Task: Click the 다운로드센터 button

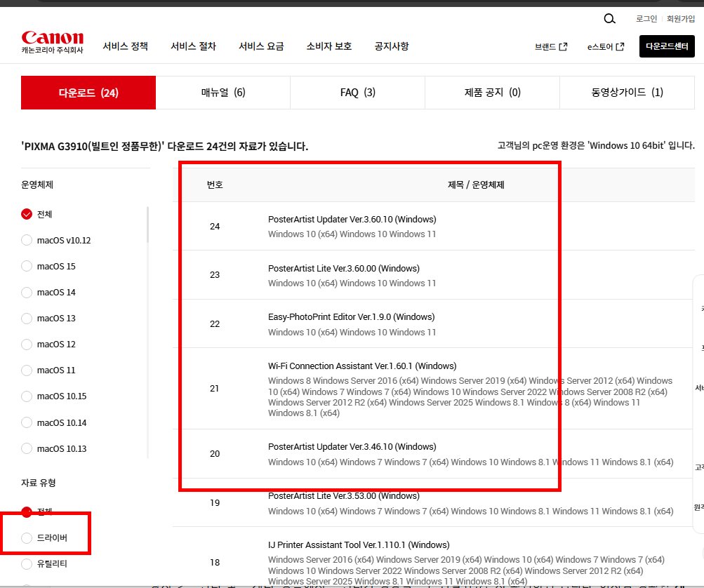Action: click(x=665, y=46)
